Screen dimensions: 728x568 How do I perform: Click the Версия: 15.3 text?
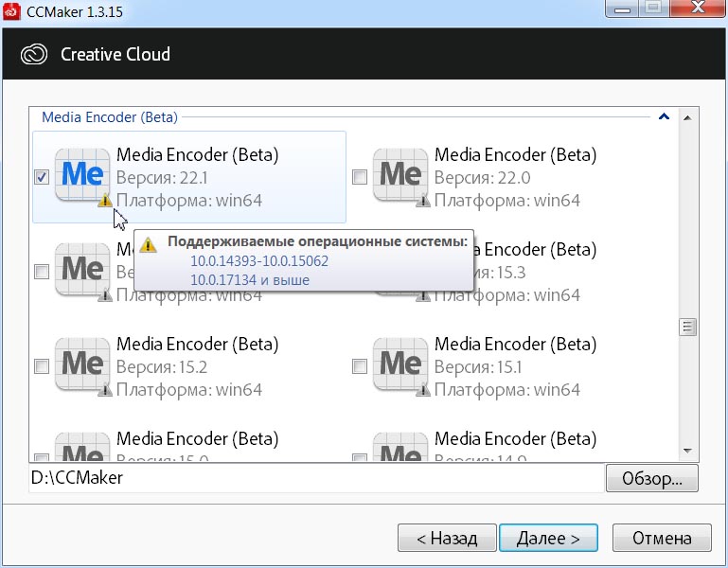click(498, 273)
